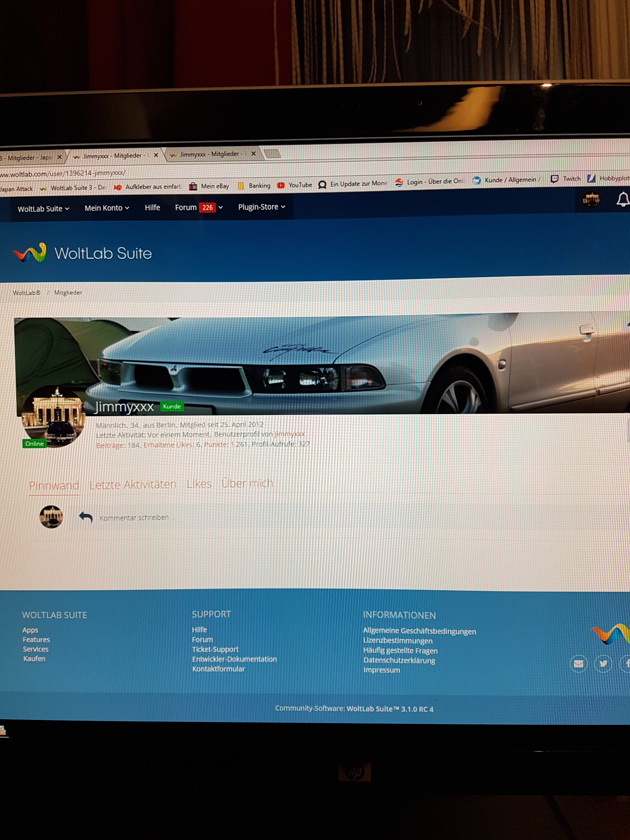This screenshot has width=630, height=840.
Task: Open the Mein eBay bookmark
Action: pos(209,186)
